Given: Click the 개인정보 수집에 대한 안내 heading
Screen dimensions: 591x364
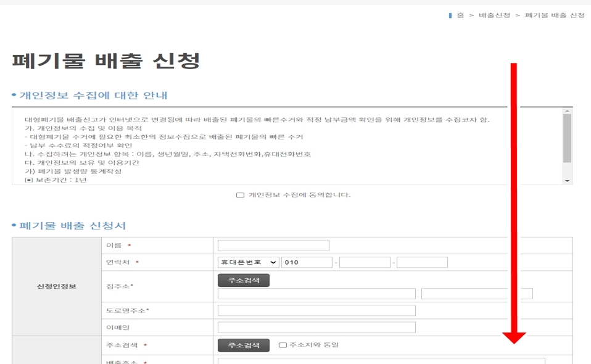Looking at the screenshot, I should [x=93, y=96].
